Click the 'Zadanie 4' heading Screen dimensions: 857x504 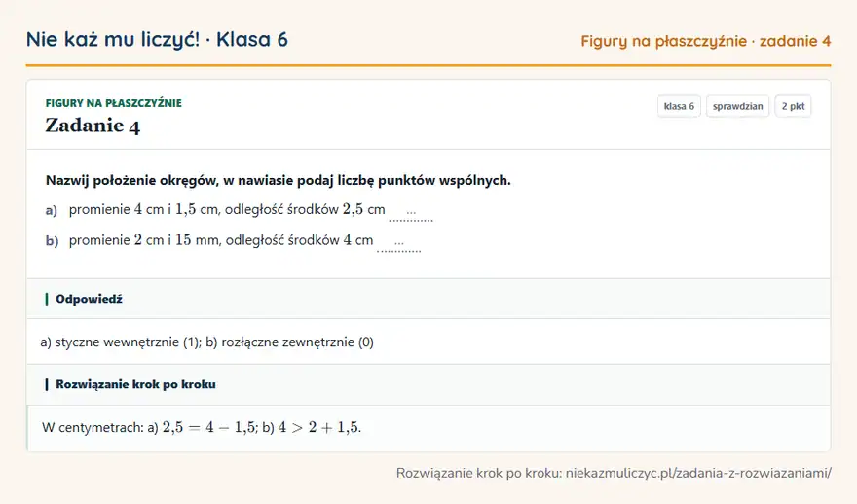(x=93, y=126)
